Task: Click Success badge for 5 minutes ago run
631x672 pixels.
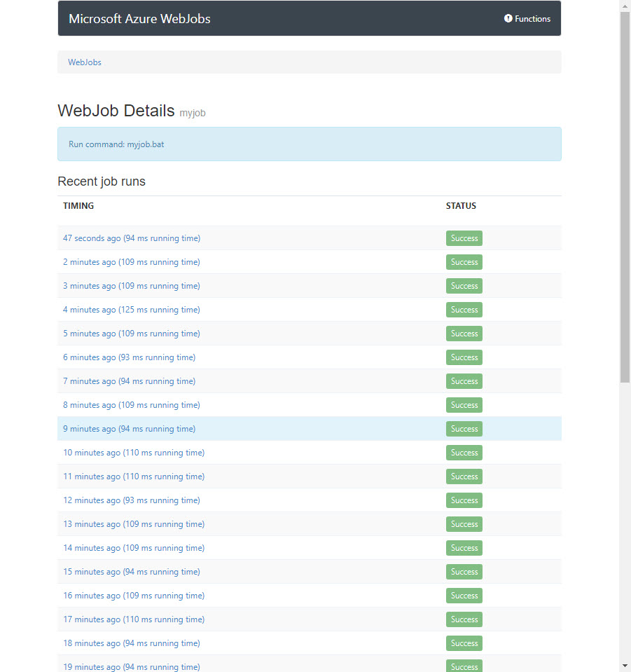Action: pyautogui.click(x=464, y=334)
